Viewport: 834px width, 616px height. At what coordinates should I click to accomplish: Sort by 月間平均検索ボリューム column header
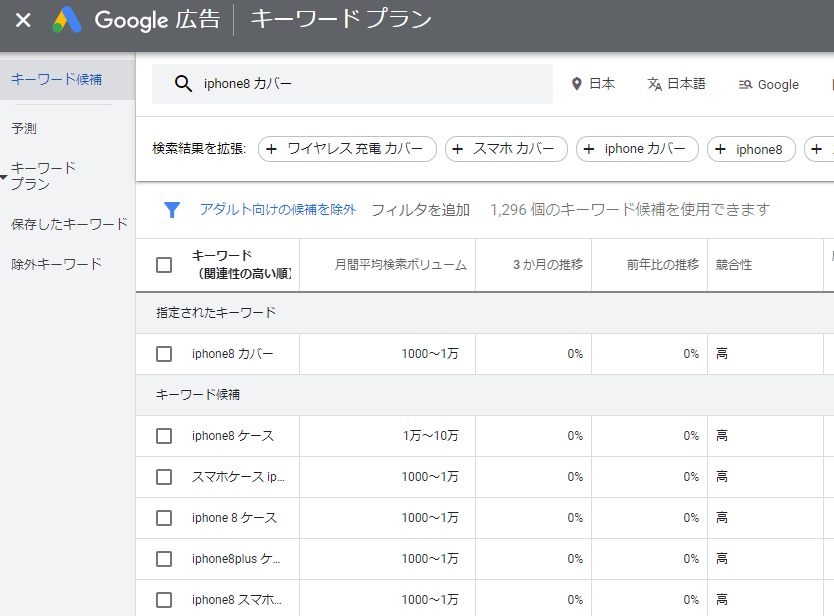tap(401, 265)
